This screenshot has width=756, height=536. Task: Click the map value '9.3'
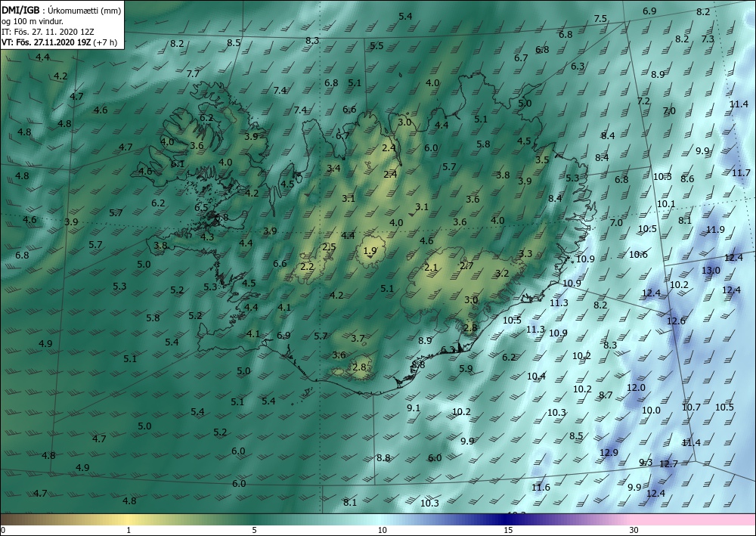(646, 462)
